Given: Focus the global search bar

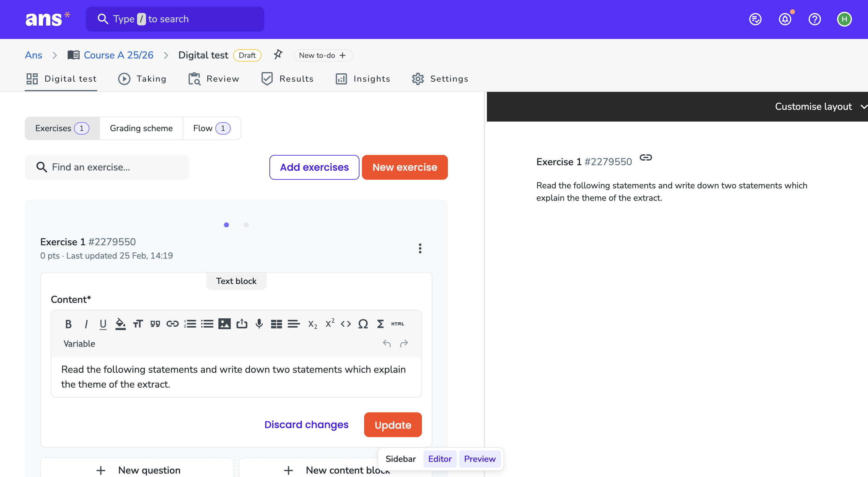Looking at the screenshot, I should point(175,19).
